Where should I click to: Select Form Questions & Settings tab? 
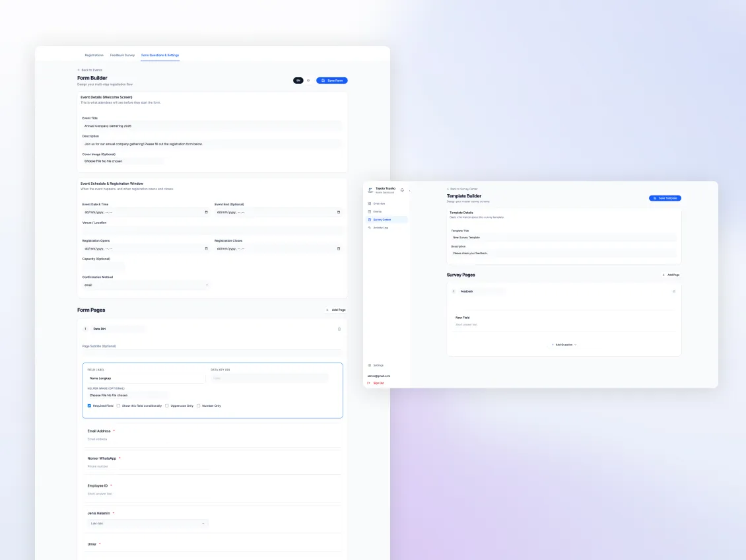(x=160, y=55)
